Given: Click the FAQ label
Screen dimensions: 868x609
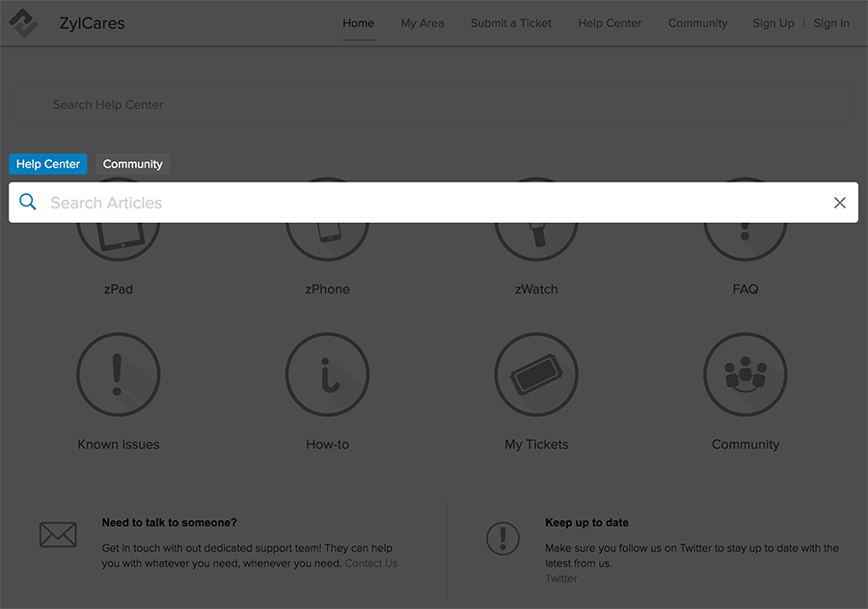Looking at the screenshot, I should coord(746,290).
